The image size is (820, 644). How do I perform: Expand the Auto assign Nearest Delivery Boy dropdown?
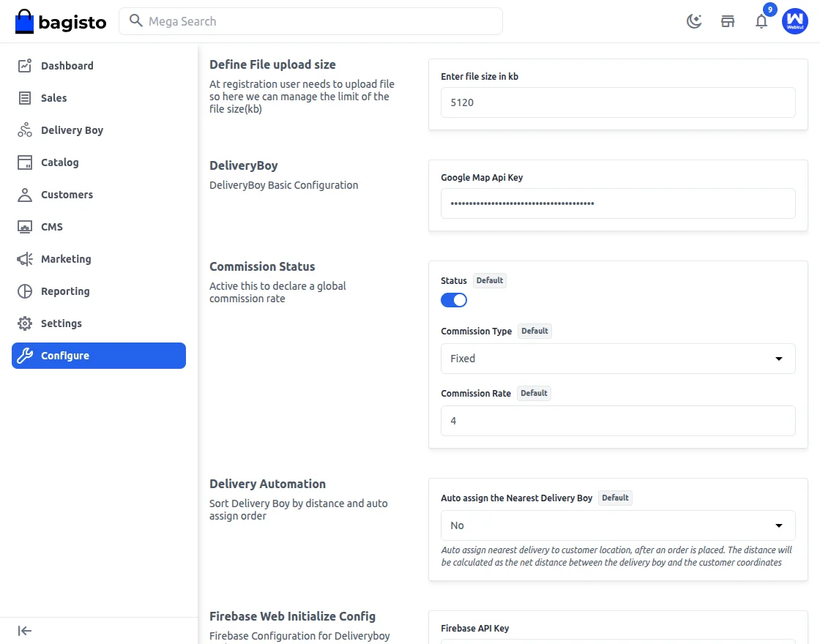618,525
